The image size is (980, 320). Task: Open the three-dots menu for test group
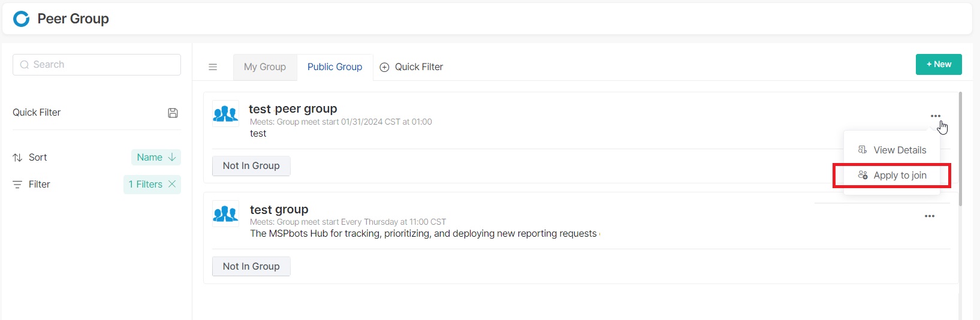tap(930, 216)
